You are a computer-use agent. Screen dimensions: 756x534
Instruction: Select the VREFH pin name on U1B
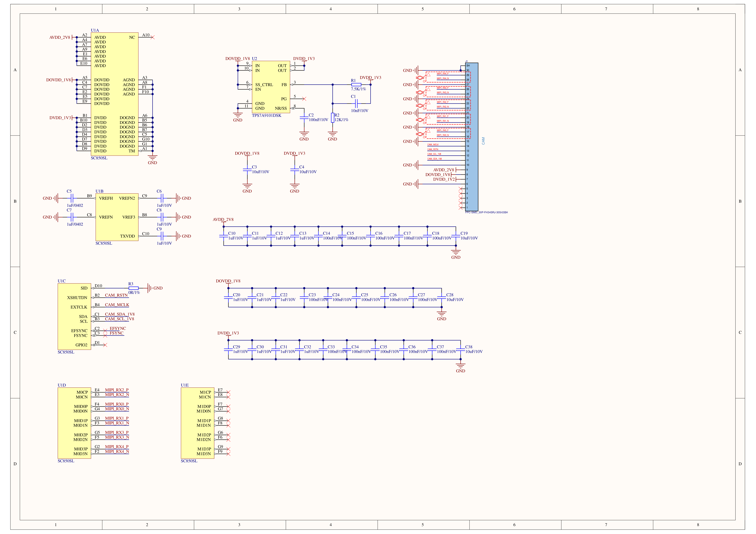pos(106,199)
